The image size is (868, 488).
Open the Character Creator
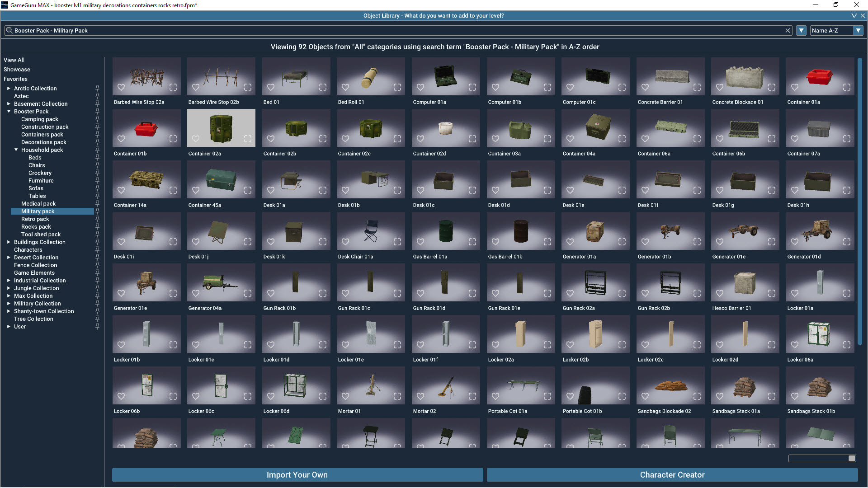click(x=672, y=475)
